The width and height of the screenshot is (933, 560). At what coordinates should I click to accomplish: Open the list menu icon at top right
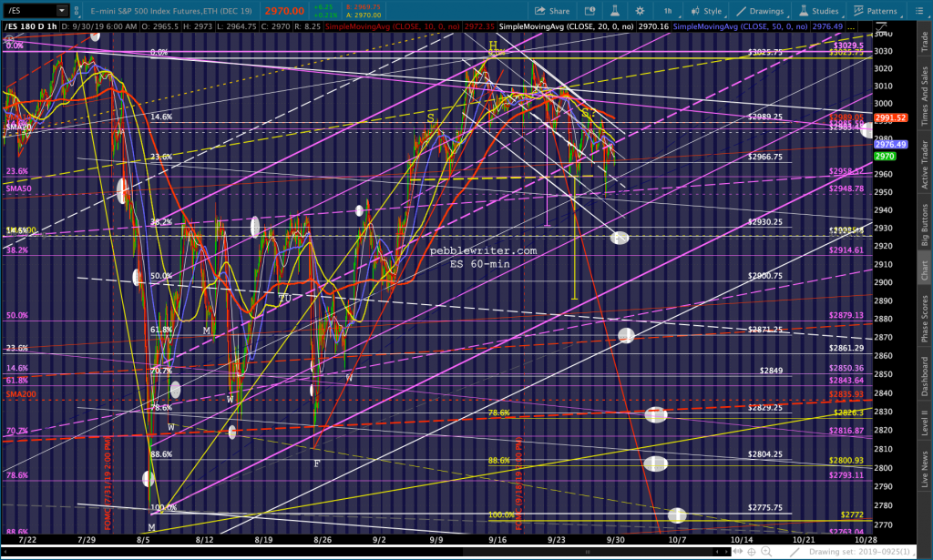918,11
